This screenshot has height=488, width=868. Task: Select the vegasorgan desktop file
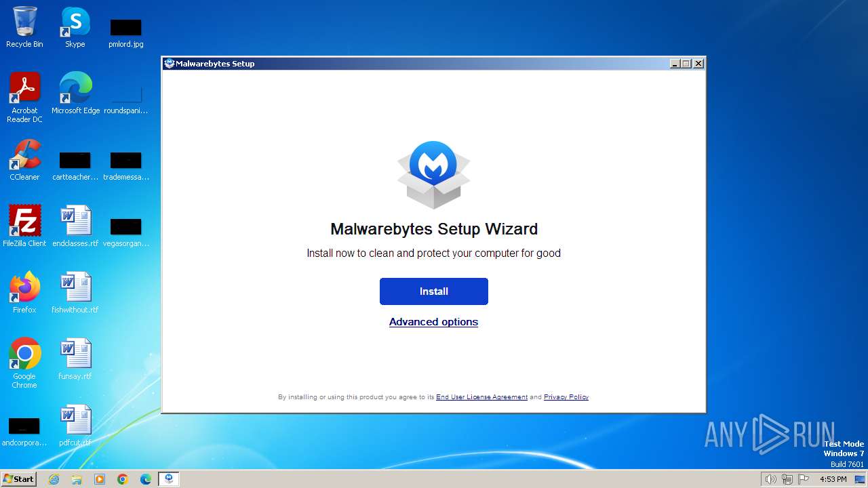click(x=125, y=232)
